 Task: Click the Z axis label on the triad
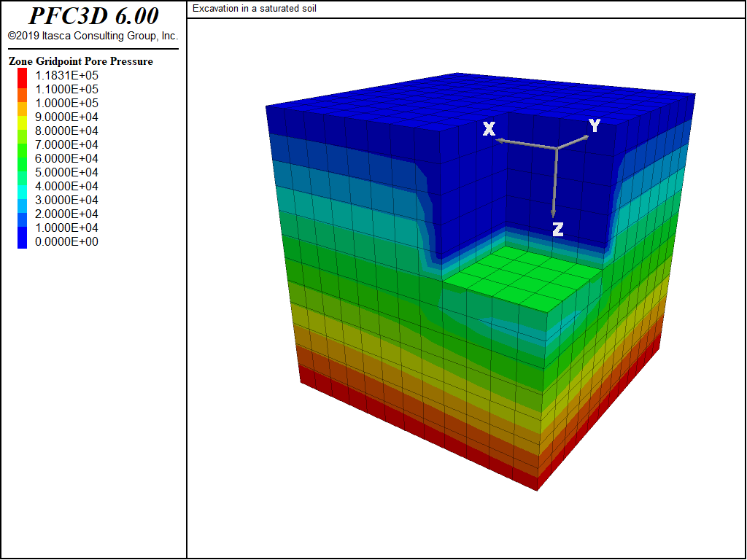[x=558, y=230]
